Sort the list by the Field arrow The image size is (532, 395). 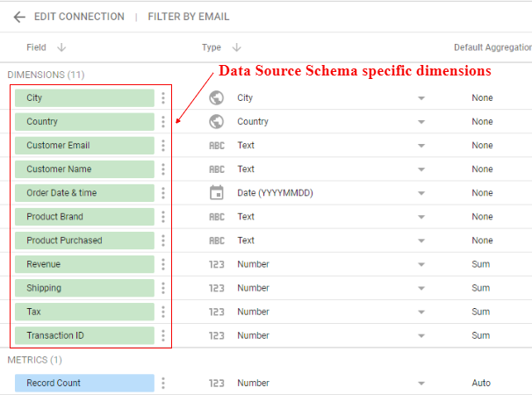pyautogui.click(x=61, y=47)
